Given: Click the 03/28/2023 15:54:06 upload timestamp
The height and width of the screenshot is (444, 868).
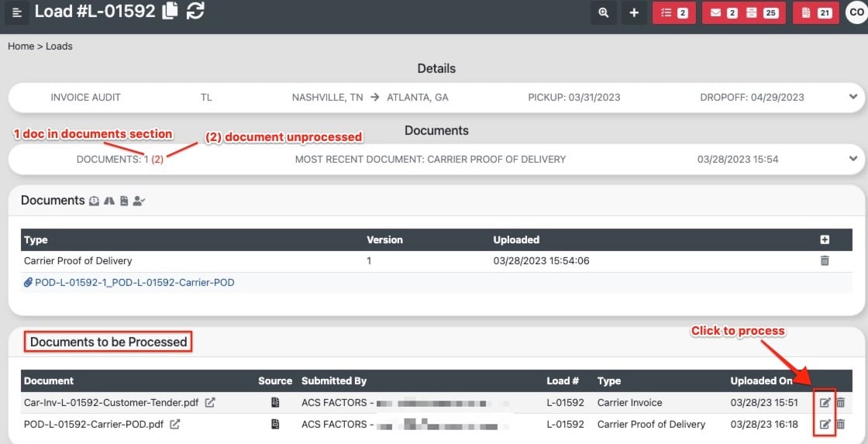Looking at the screenshot, I should 541,260.
